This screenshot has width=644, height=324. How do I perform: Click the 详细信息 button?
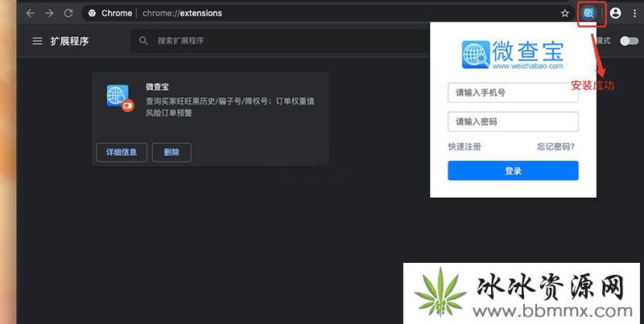[122, 152]
